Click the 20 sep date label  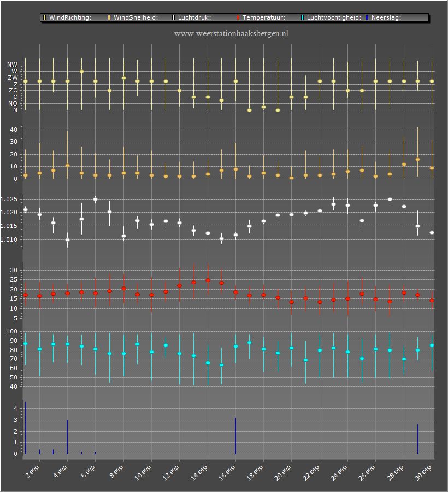(x=283, y=472)
